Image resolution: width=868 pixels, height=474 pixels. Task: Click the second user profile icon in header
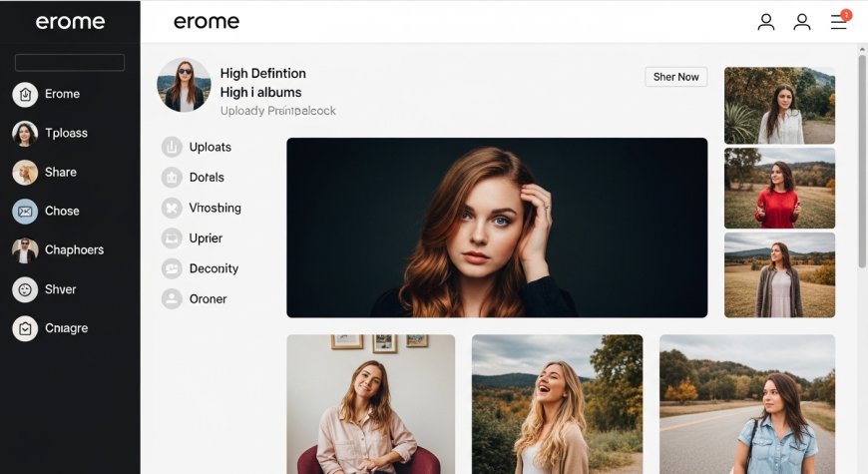click(x=802, y=22)
